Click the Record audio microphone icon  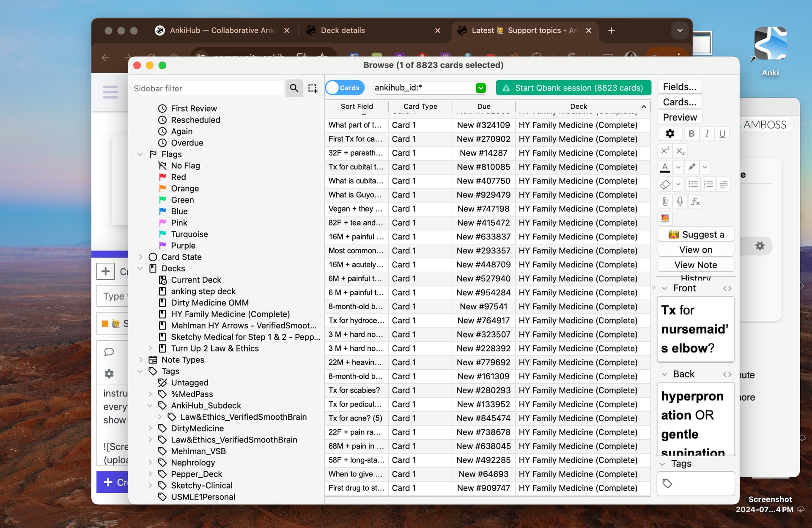tap(680, 201)
